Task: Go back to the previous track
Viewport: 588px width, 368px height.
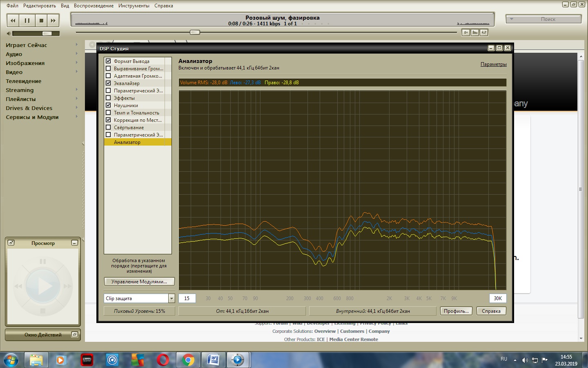Action: click(13, 20)
